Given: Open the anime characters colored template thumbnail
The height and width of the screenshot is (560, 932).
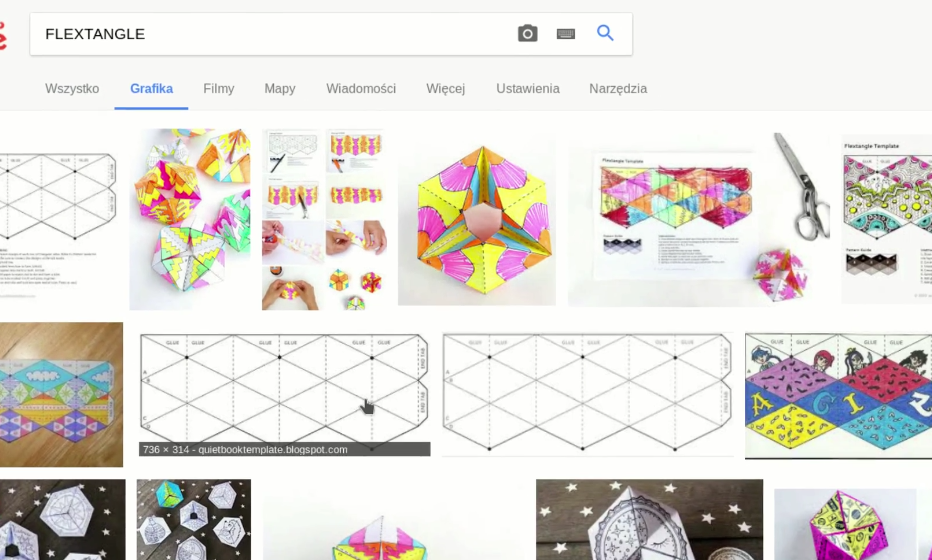Looking at the screenshot, I should [x=839, y=395].
